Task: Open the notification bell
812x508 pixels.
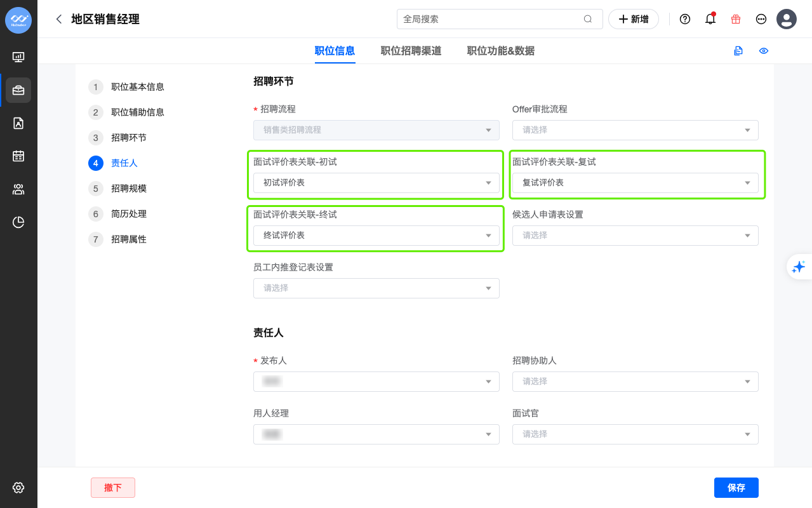Action: tap(710, 19)
